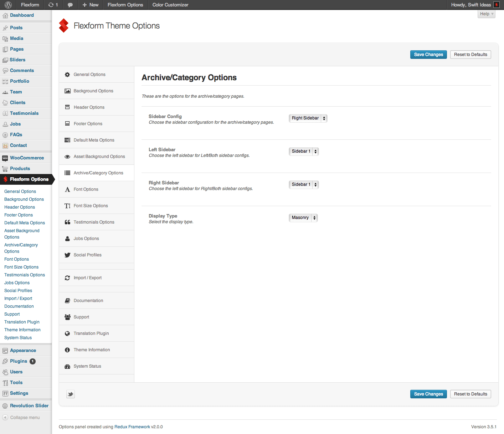Click the updates refresh icon in admin bar
This screenshot has width=504, height=434.
[x=51, y=5]
